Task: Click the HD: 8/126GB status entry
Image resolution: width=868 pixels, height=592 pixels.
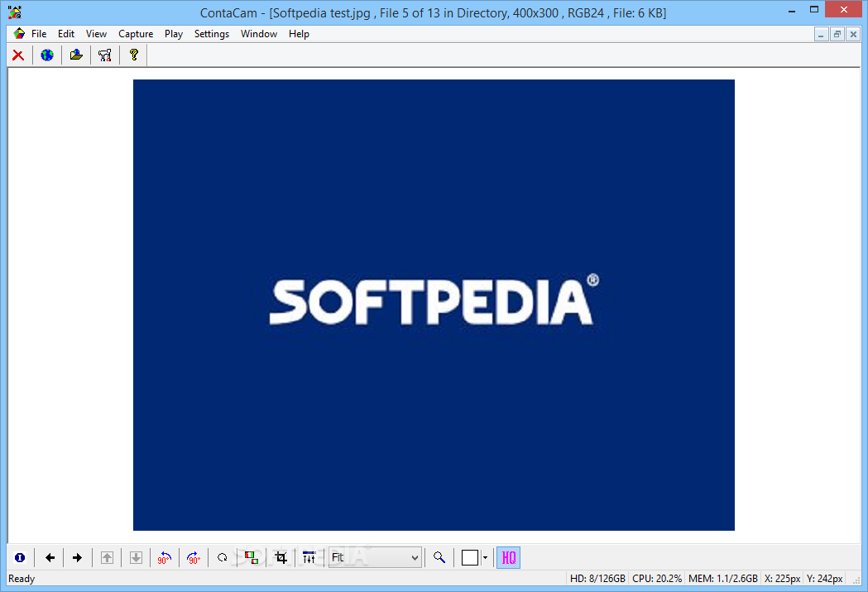Action: [x=598, y=579]
